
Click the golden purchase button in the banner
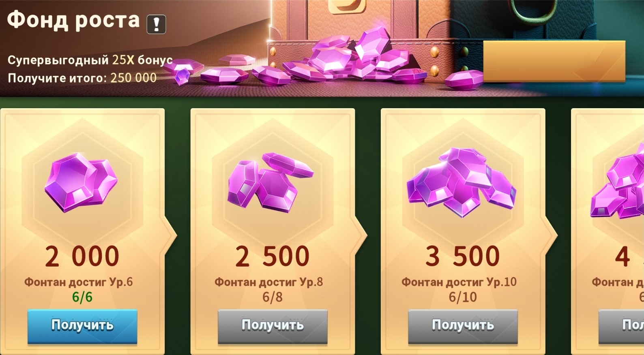pyautogui.click(x=554, y=61)
